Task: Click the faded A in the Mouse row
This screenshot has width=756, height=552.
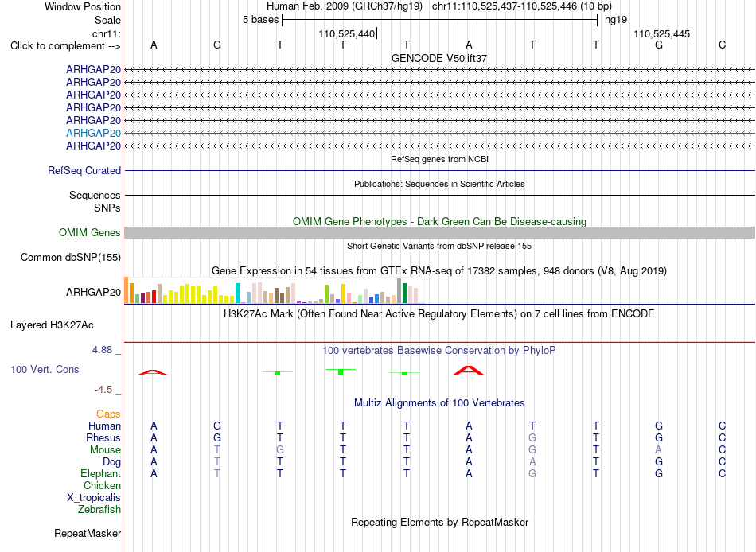Action: click(x=659, y=450)
